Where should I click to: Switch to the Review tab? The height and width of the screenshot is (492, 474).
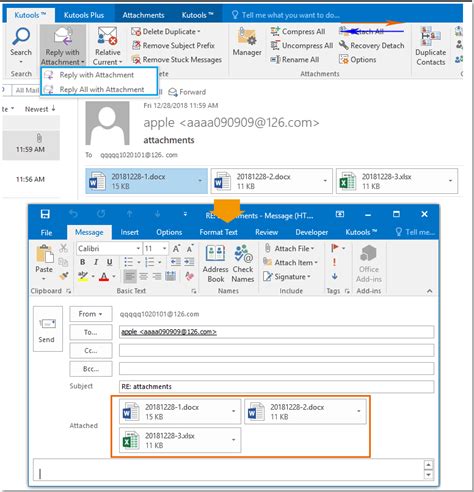(x=266, y=232)
